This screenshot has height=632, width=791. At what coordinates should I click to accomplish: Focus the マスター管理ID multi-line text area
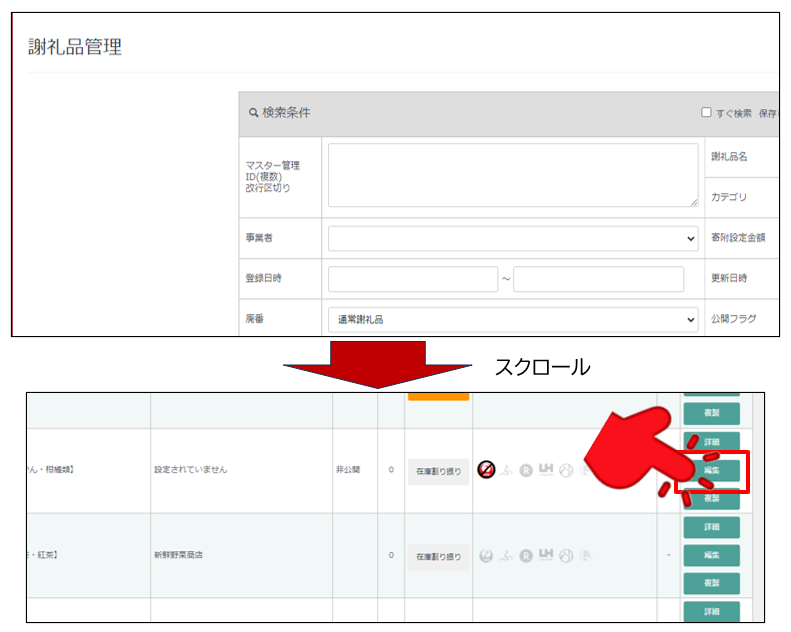tap(513, 175)
